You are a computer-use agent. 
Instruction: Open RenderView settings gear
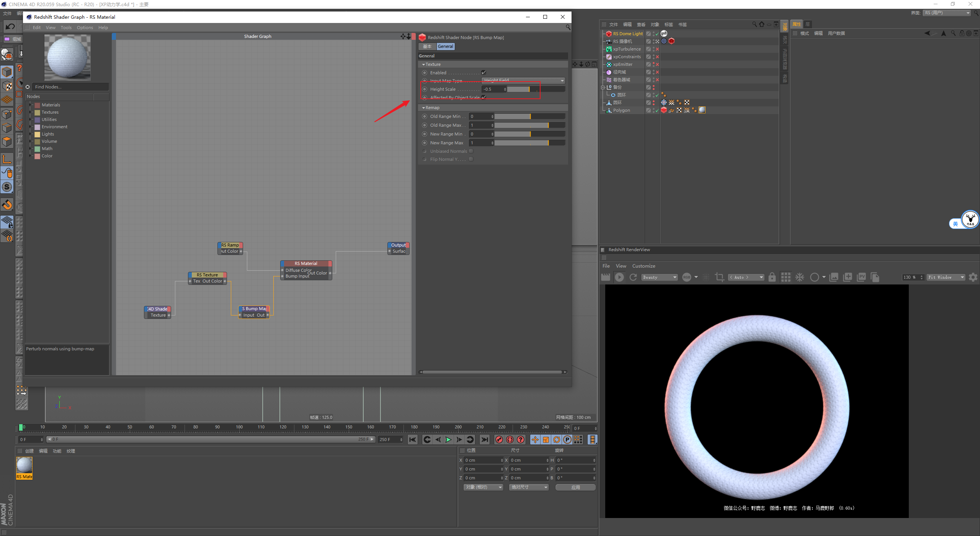[x=973, y=277]
